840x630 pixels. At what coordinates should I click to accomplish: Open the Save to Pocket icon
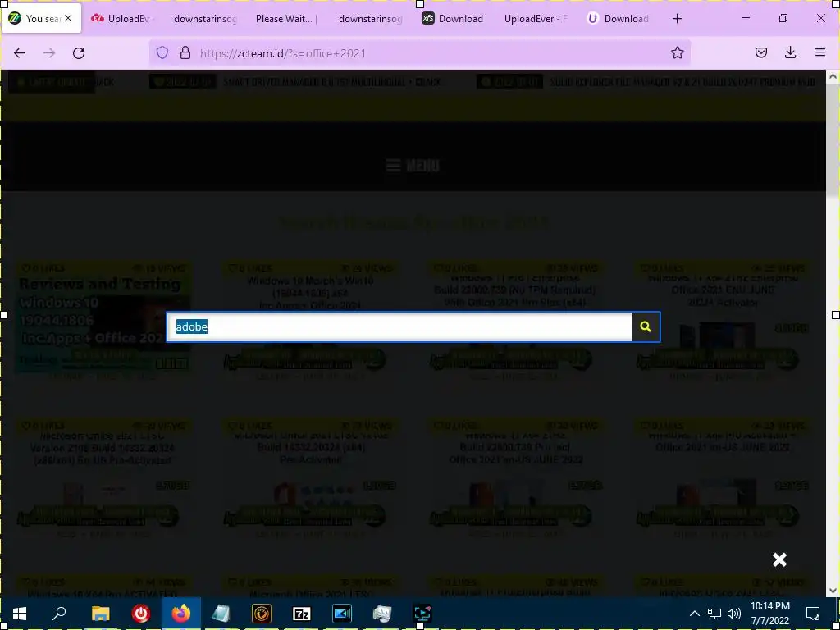[x=760, y=53]
